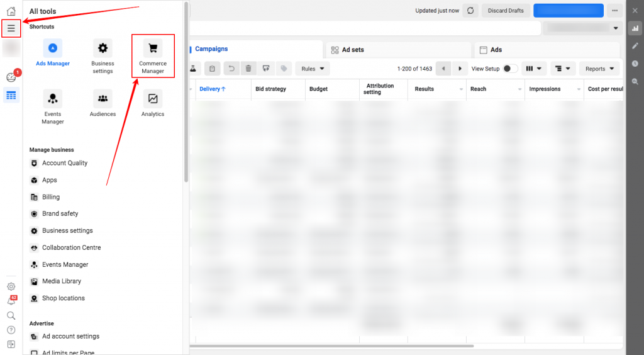Toggle the View Setup switch
This screenshot has width=644, height=355.
pos(509,69)
